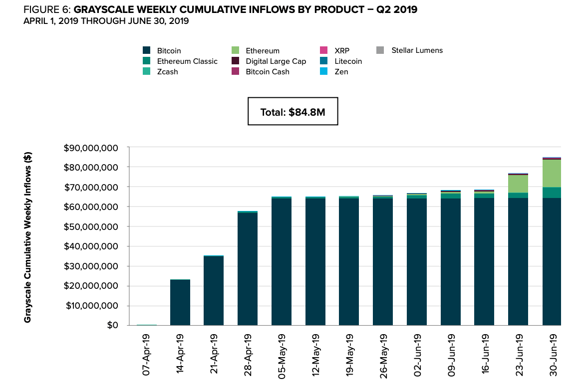
Task: Click the Bitcoin bar segment for 02-Jun-19
Action: point(417,262)
